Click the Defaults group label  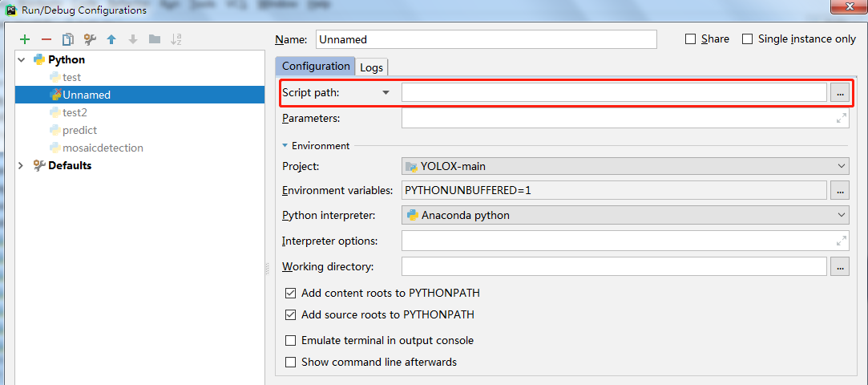pos(70,165)
